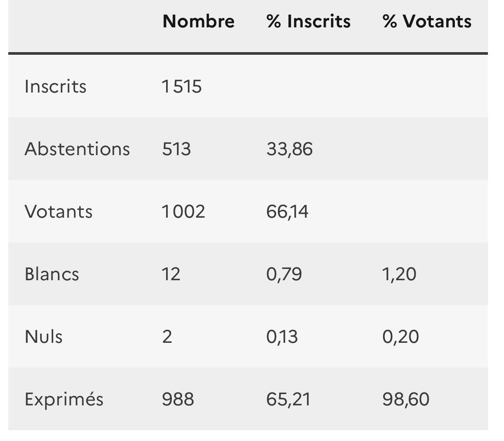
Task: Select the Inscrits row label
Action: point(55,86)
